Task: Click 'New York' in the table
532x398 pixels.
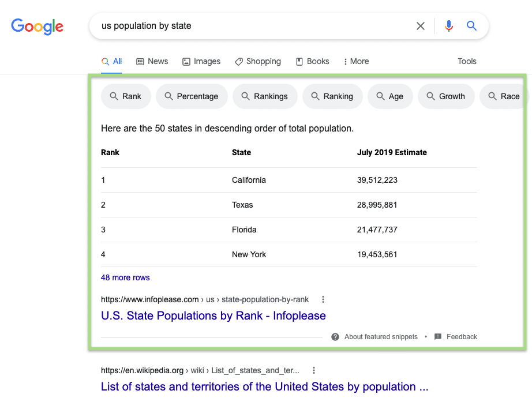Action: (x=249, y=254)
